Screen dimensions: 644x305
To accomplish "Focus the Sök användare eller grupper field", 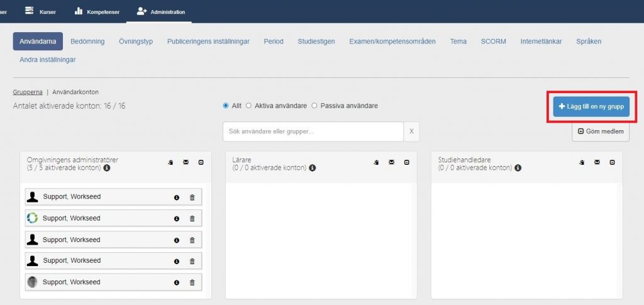I will [x=313, y=131].
